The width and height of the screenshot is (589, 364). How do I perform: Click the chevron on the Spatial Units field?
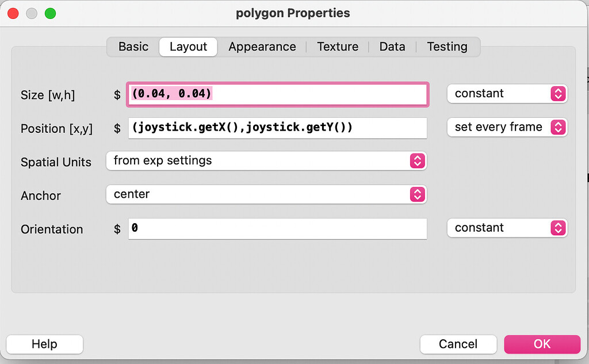(x=418, y=162)
